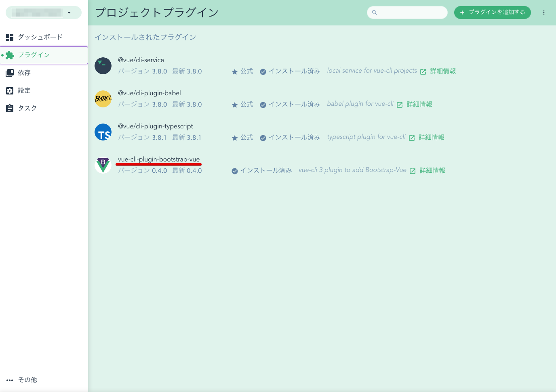The width and height of the screenshot is (556, 392).
Task: Click installed checkmark icon for babel plugin
Action: tap(263, 105)
